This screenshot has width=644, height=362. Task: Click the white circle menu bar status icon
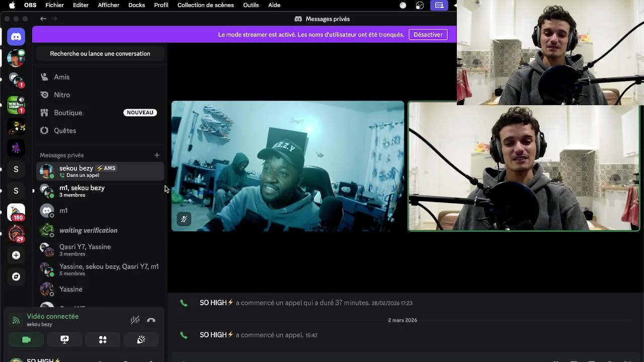[403, 5]
